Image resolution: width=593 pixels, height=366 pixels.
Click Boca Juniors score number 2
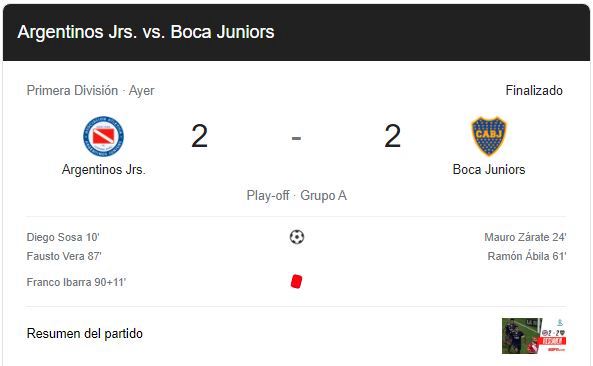(x=393, y=136)
